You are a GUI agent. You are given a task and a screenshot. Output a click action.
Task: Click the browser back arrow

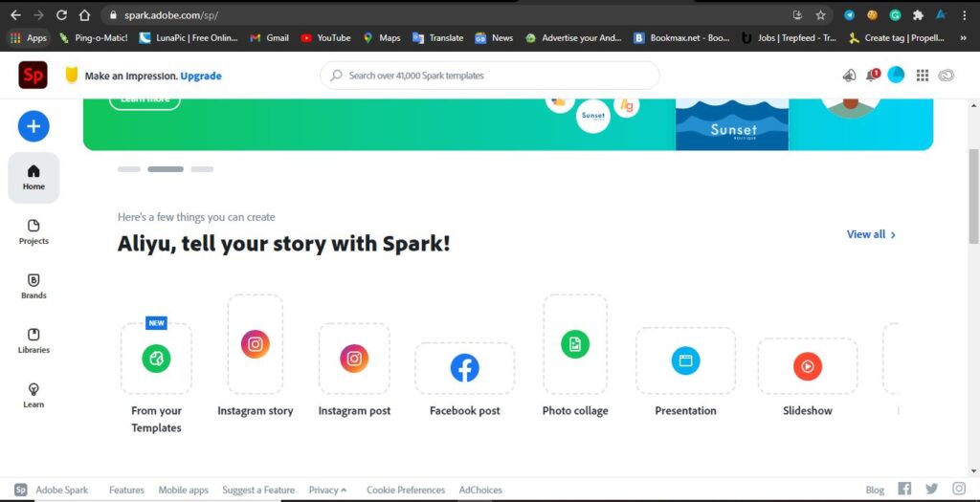pyautogui.click(x=15, y=15)
